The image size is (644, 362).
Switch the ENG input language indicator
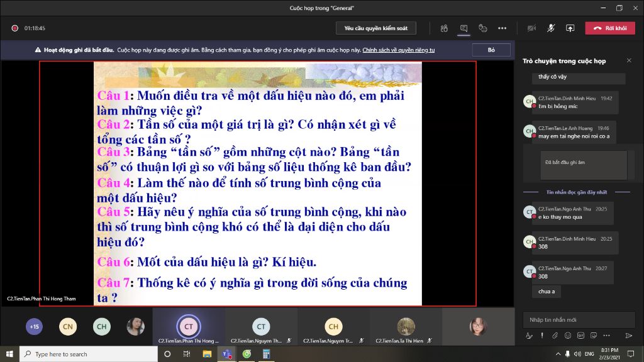[x=589, y=354]
